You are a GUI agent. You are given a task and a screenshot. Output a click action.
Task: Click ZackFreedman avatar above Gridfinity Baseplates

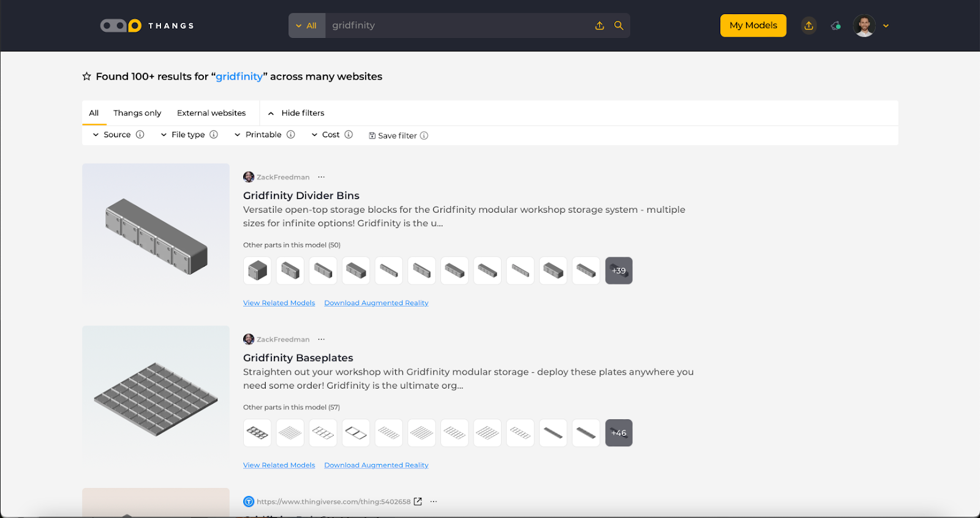(x=249, y=340)
